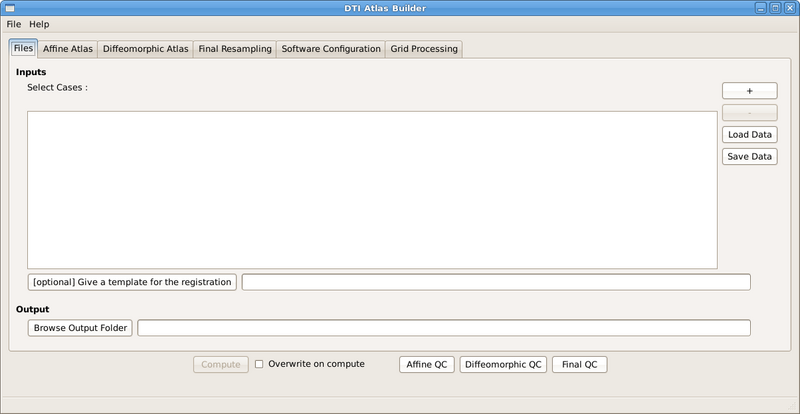The width and height of the screenshot is (800, 414).
Task: Switch to the Diffeomorphic Atlas tab
Action: point(146,48)
